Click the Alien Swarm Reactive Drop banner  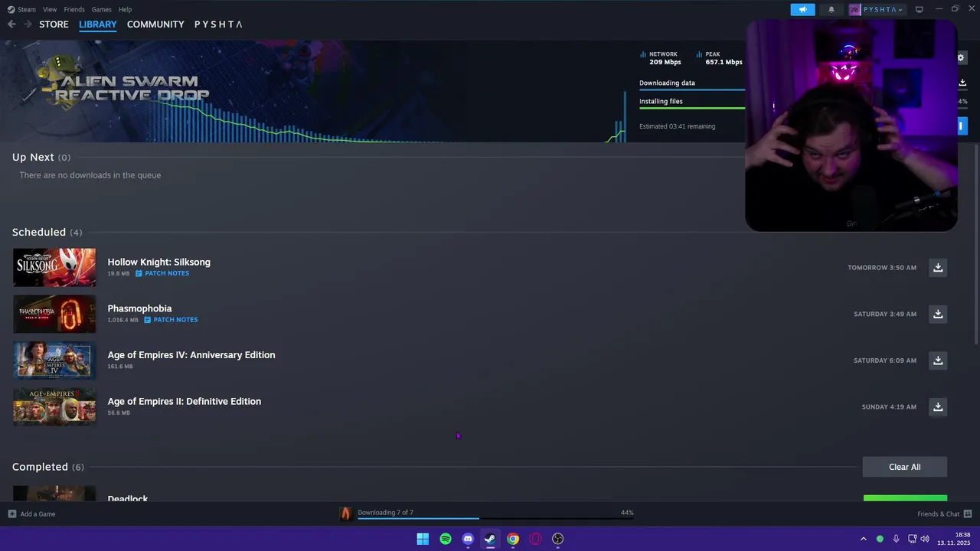coord(132,88)
